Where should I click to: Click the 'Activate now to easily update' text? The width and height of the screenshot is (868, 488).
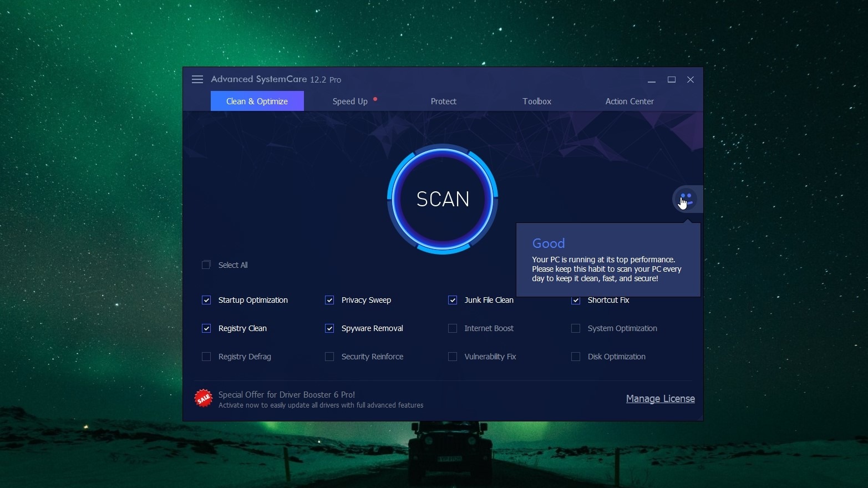click(321, 405)
